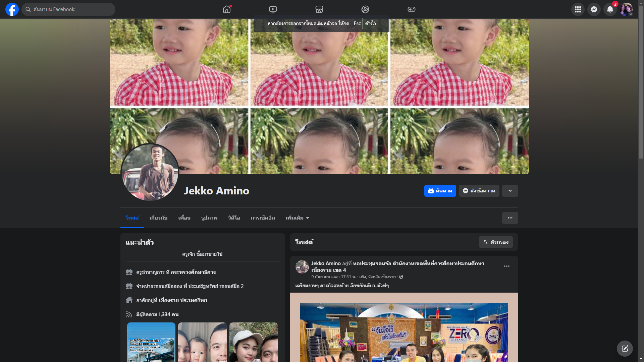This screenshot has height=362, width=644.
Task: Expand the account menu on profile avatar
Action: pos(626,9)
